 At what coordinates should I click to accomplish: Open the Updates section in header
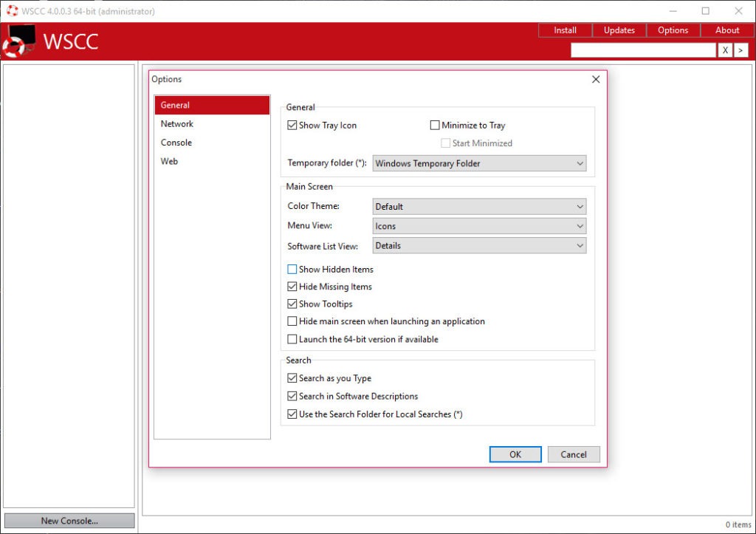619,30
